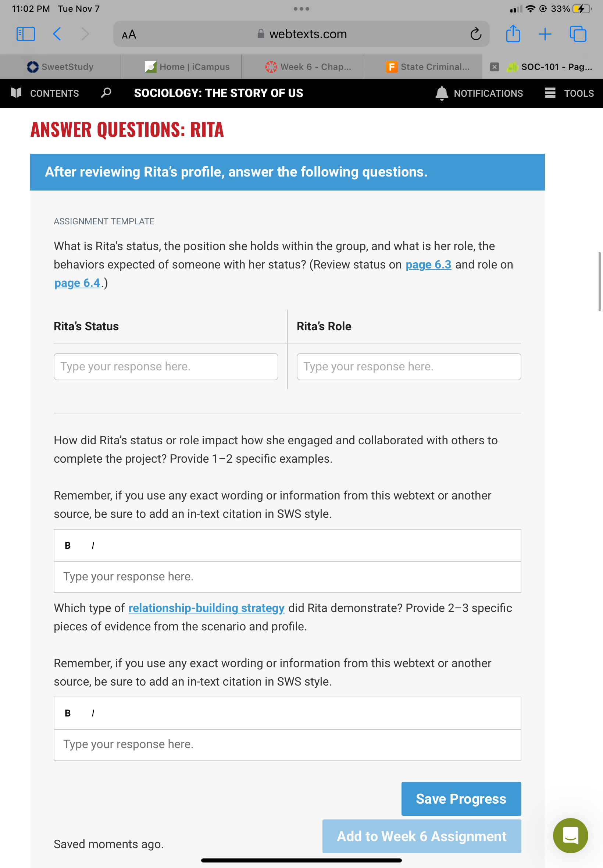Toggle Bold in the first response editor
Viewport: 603px width, 868px height.
click(68, 545)
